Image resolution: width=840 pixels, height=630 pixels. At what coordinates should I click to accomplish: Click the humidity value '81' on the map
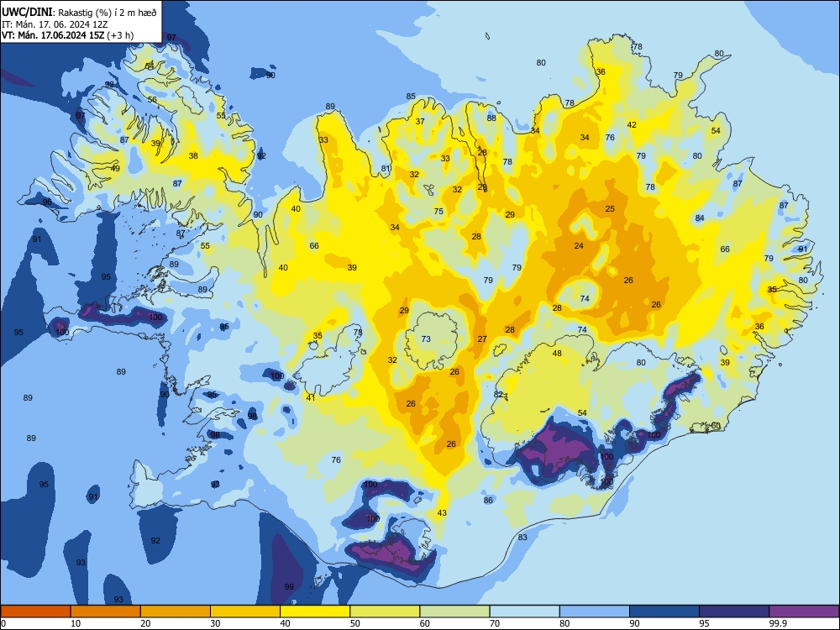(386, 169)
